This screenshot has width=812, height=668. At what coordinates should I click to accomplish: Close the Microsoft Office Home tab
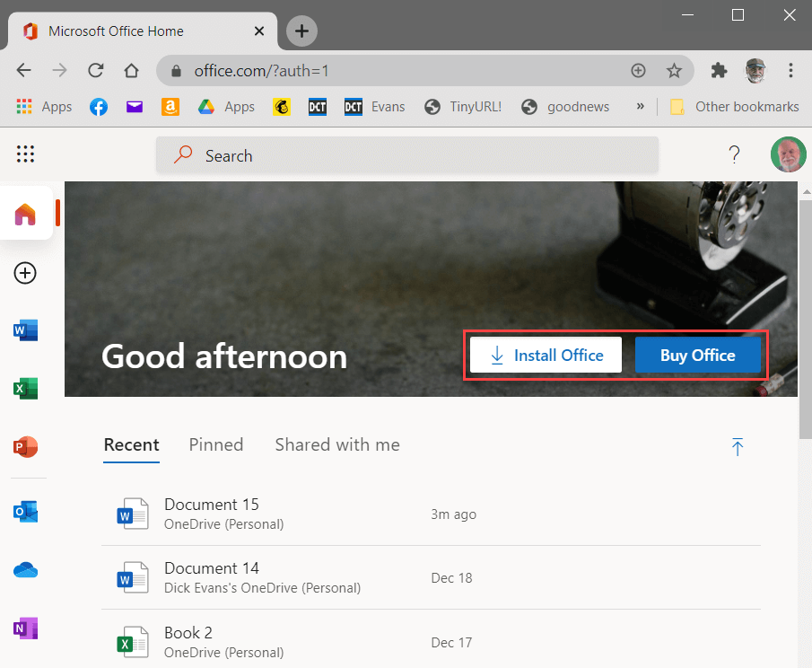click(x=259, y=31)
